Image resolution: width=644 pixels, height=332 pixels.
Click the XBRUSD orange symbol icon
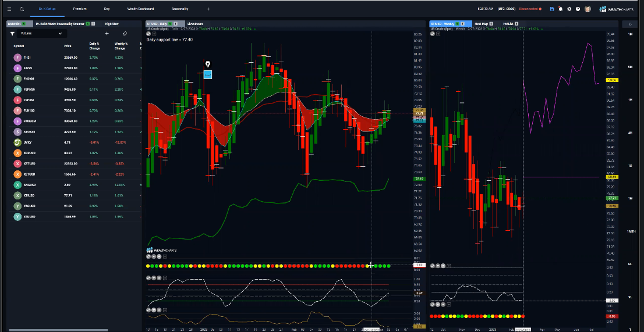click(17, 153)
